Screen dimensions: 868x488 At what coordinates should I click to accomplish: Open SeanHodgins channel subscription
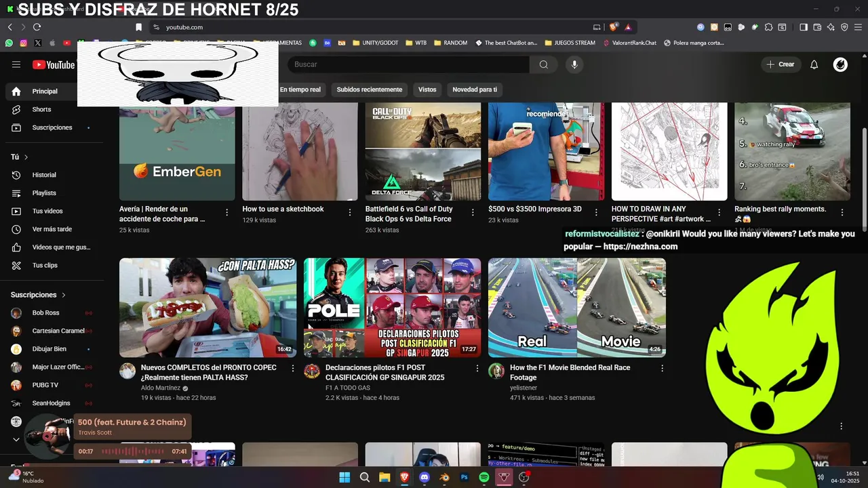click(52, 403)
